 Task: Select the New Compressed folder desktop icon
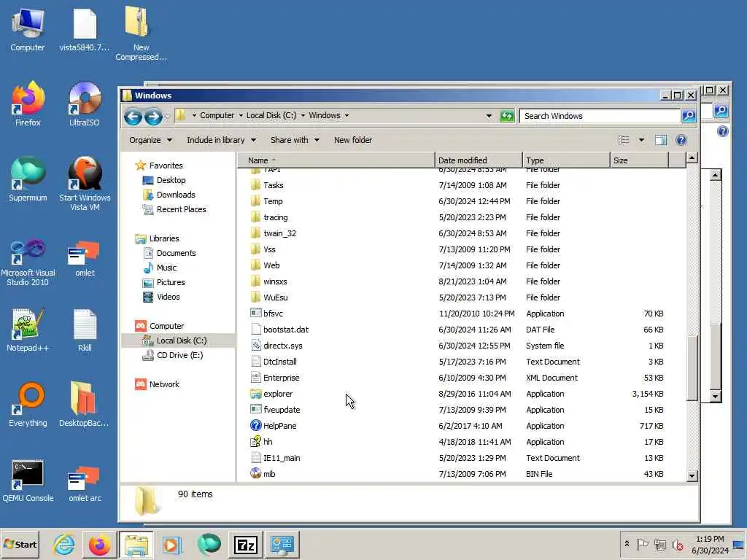[x=141, y=34]
